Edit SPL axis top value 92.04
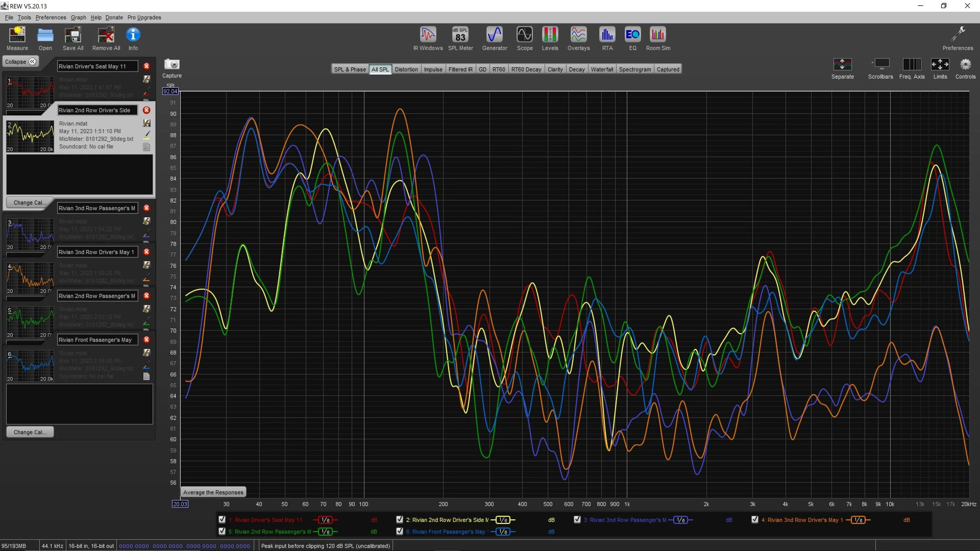This screenshot has width=980, height=551. point(170,91)
